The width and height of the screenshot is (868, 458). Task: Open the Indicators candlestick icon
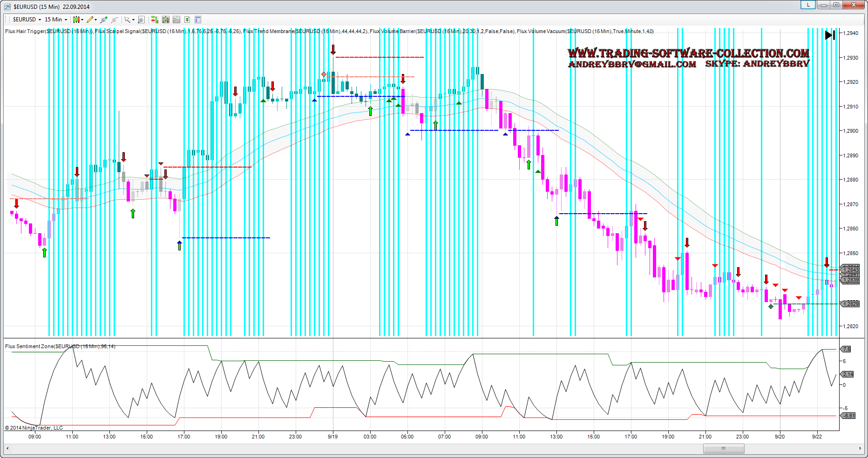click(x=166, y=20)
